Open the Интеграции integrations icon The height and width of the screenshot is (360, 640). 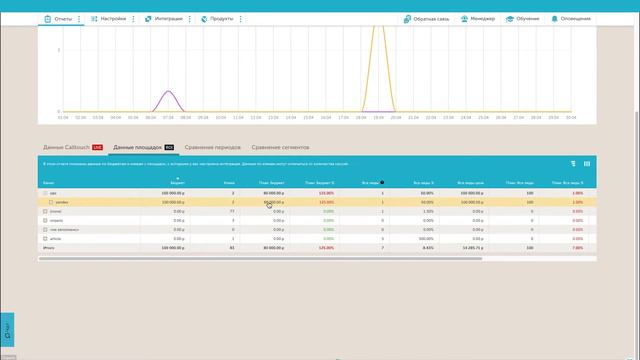[x=148, y=19]
